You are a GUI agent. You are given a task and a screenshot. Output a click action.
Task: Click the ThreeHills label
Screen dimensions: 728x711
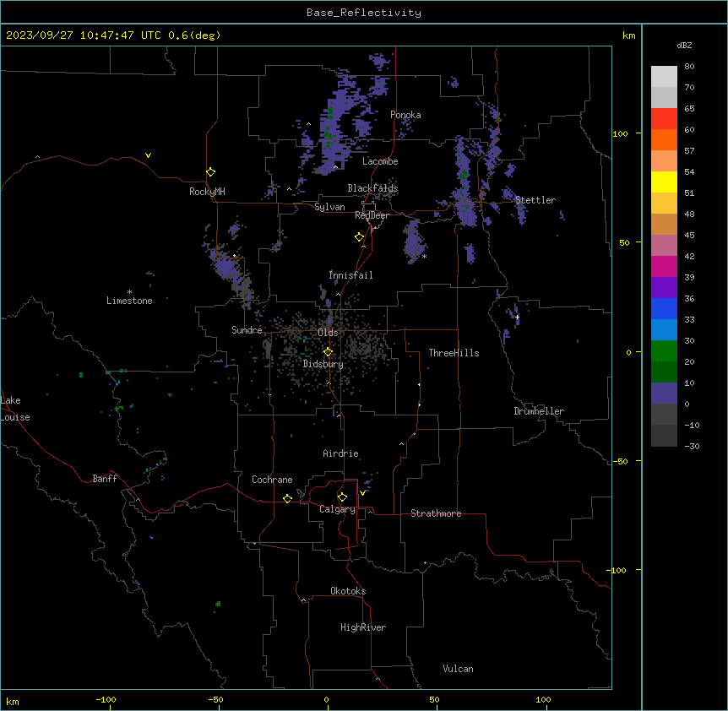(454, 353)
